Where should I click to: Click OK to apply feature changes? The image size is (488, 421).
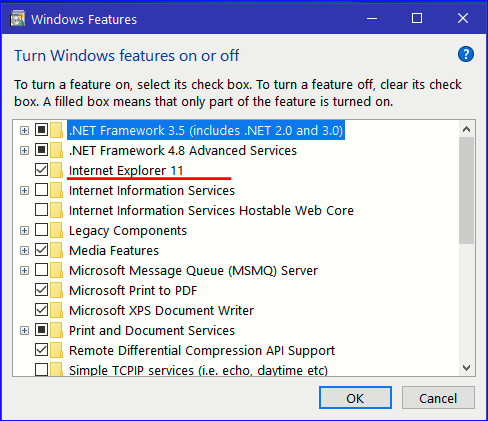(355, 398)
